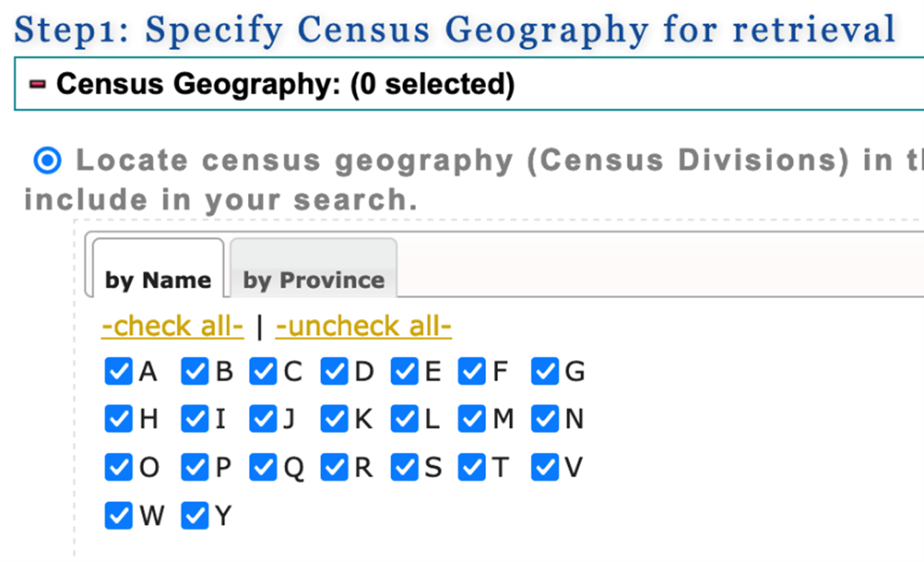This screenshot has height=562, width=924.
Task: Toggle the Y checkbox off
Action: [194, 515]
